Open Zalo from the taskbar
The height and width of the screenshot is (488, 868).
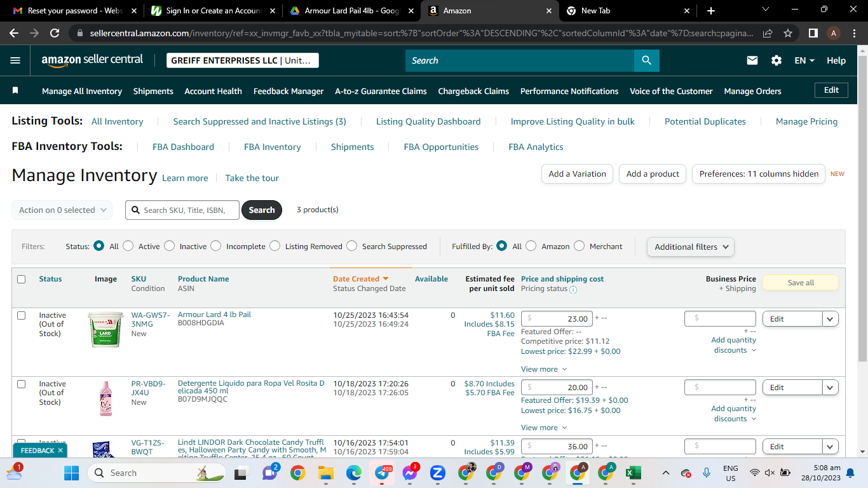tap(437, 473)
